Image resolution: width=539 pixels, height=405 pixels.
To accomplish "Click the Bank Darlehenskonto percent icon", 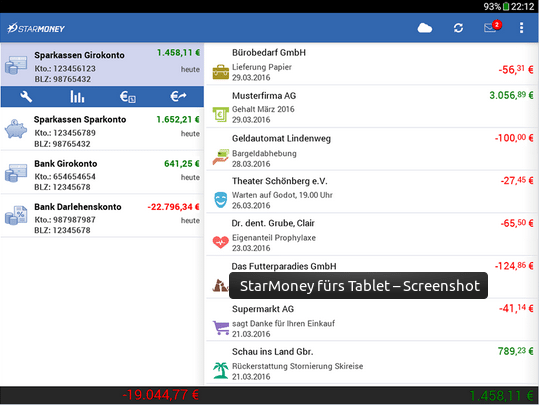I will tap(16, 216).
